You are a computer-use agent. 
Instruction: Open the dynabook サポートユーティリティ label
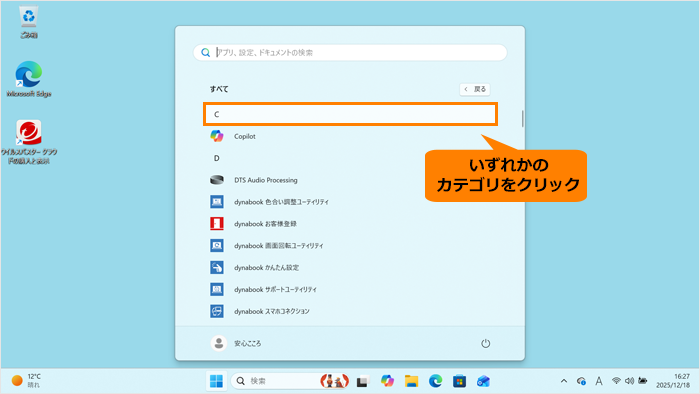[x=275, y=289]
